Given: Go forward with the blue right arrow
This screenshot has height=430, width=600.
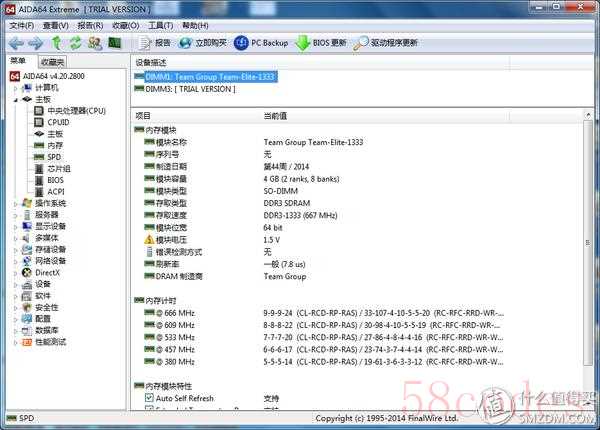Looking at the screenshot, I should pos(36,43).
